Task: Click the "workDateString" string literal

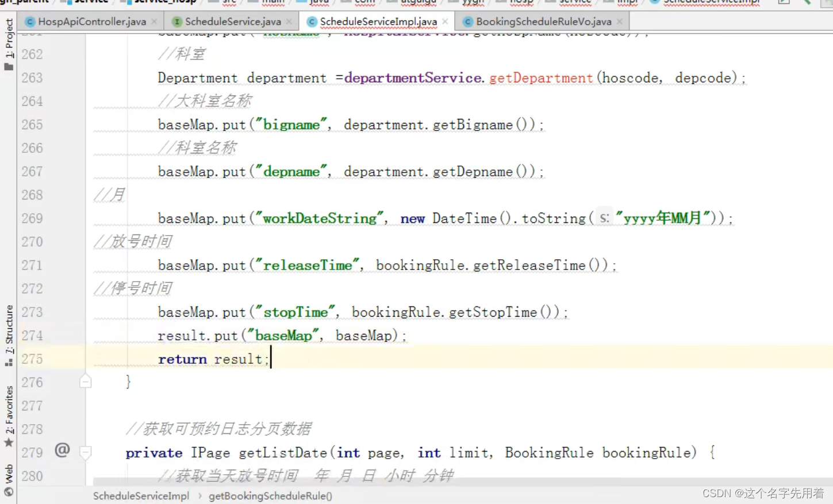Action: [320, 218]
